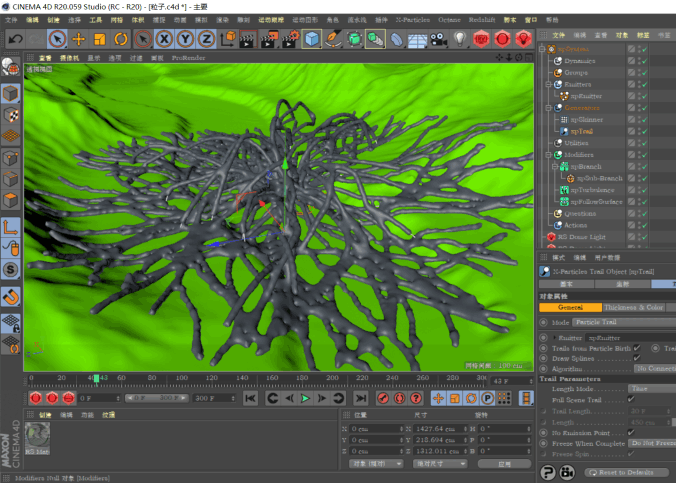Select xpTurbulence in the object tree
The height and width of the screenshot is (483, 676).
[592, 190]
